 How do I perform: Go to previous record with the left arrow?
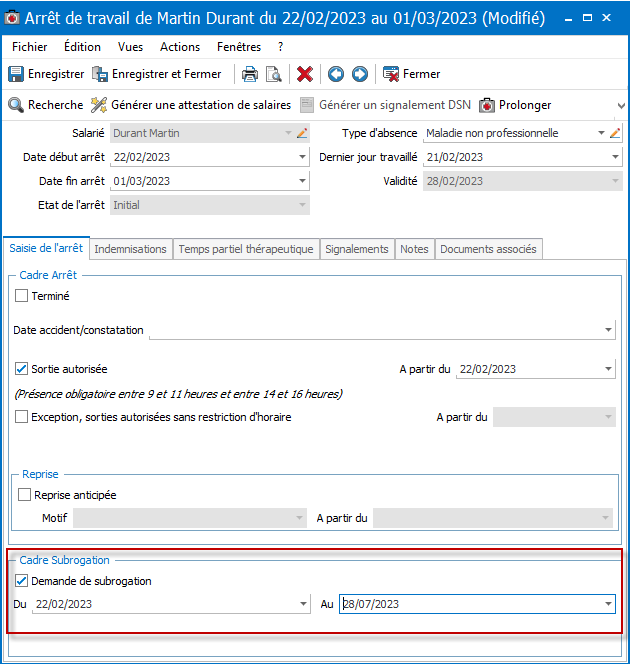point(336,74)
